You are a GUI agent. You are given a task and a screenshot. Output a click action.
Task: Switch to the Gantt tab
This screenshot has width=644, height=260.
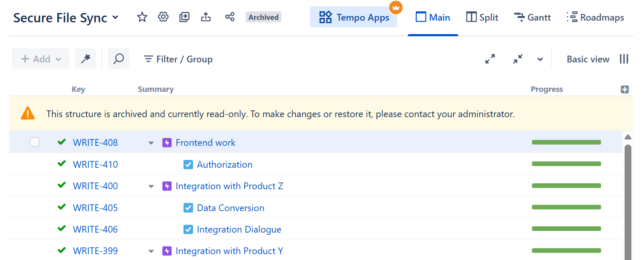click(x=532, y=17)
